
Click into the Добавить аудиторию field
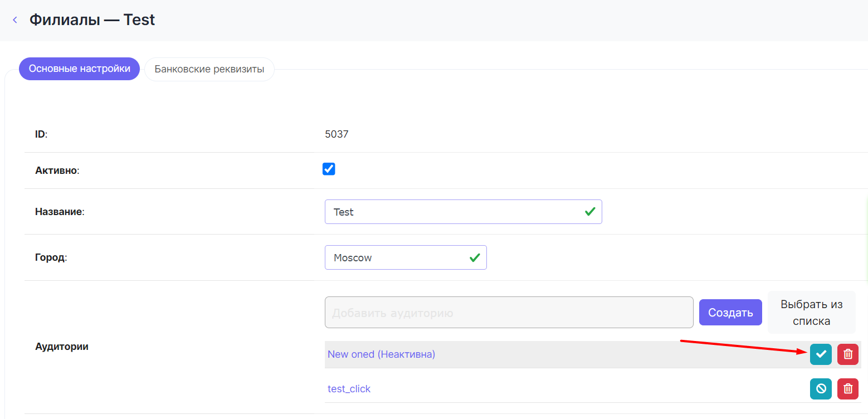pyautogui.click(x=509, y=313)
